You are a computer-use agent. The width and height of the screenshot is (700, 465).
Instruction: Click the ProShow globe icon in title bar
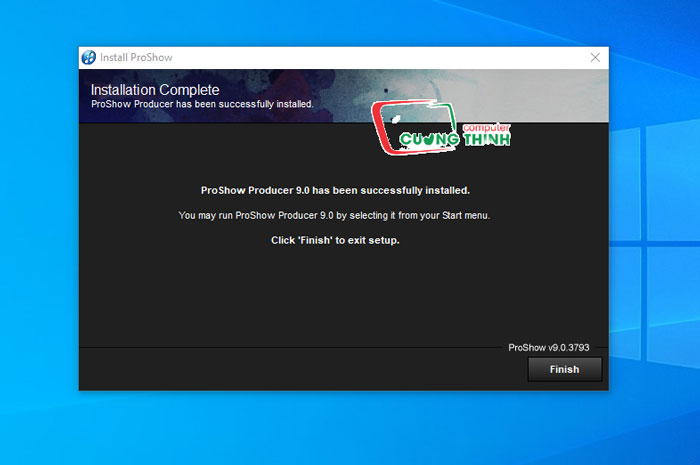tap(88, 57)
